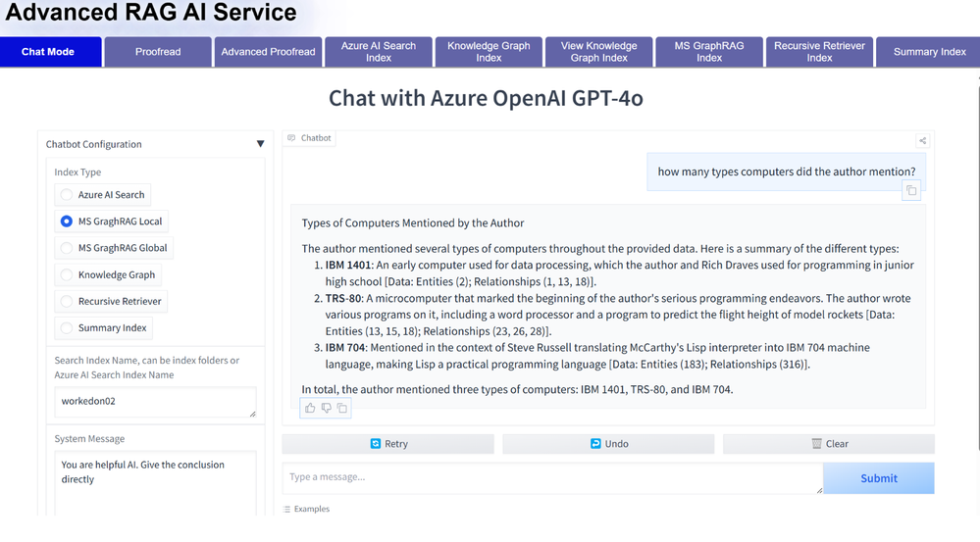The image size is (980, 542).
Task: Copy the chatbot response with copy icon
Action: [x=342, y=408]
